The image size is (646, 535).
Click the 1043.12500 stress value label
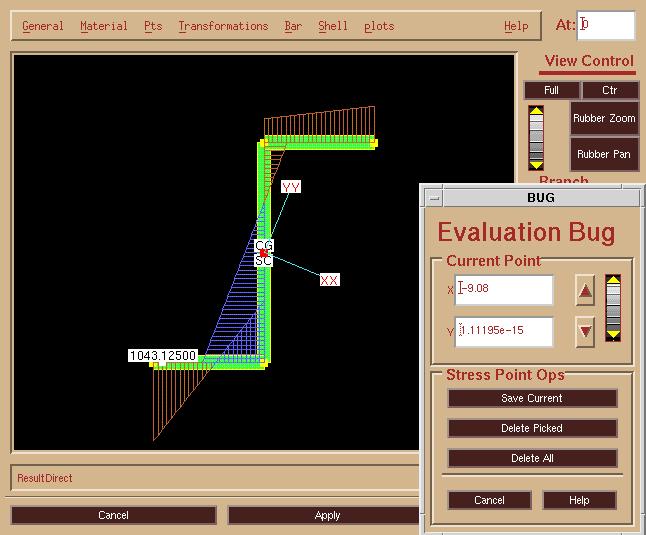(x=162, y=356)
